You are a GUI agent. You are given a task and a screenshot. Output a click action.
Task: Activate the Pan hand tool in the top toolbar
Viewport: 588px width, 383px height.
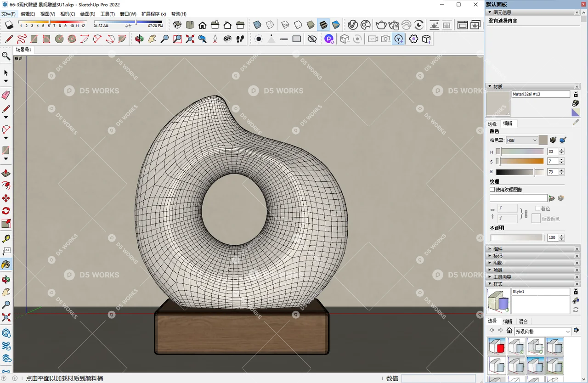coord(152,39)
